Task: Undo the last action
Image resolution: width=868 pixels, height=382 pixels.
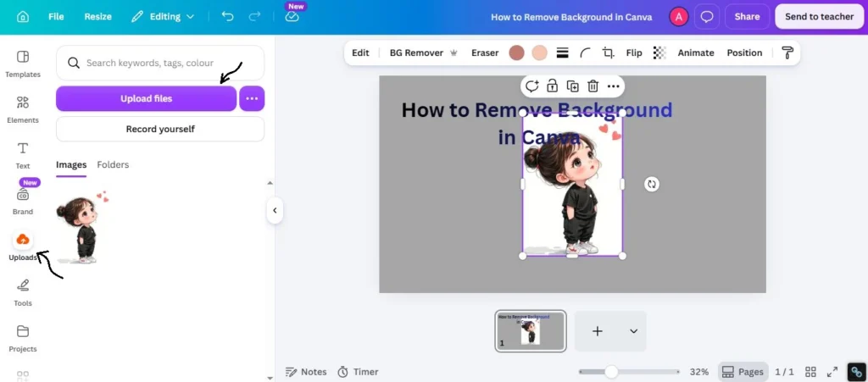Action: point(227,17)
